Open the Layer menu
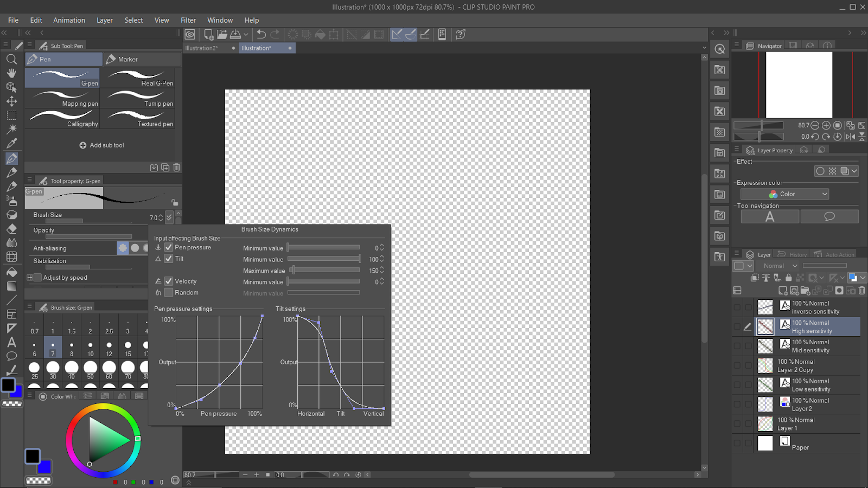868x488 pixels. click(105, 20)
